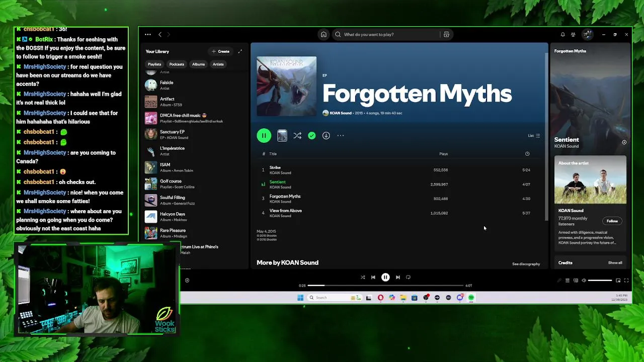This screenshot has height=362, width=644.
Task: Enable shuffle for the Forgotten Myths album
Action: pos(297,135)
